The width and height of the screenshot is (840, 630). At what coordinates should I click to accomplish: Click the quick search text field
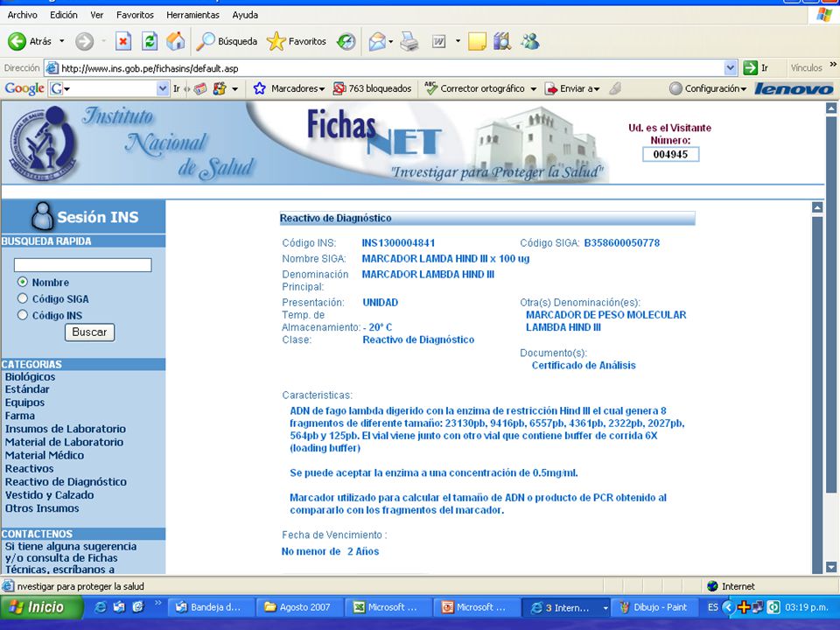pyautogui.click(x=82, y=264)
